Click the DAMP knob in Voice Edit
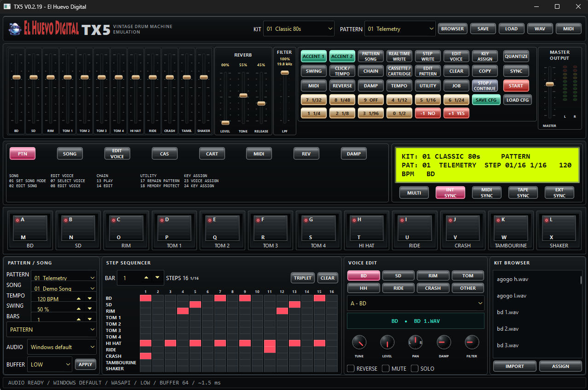The width and height of the screenshot is (588, 390). (x=444, y=342)
